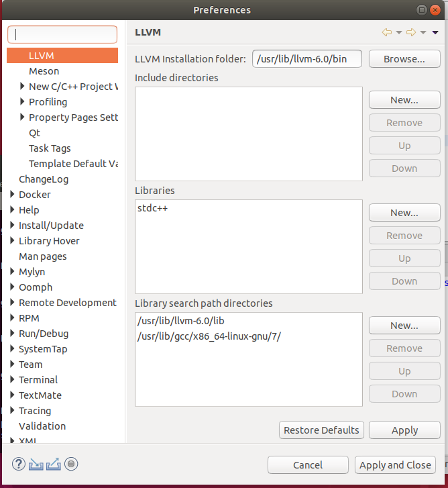This screenshot has height=488, width=448.
Task: Expand the SystemTap tree node
Action: point(12,348)
